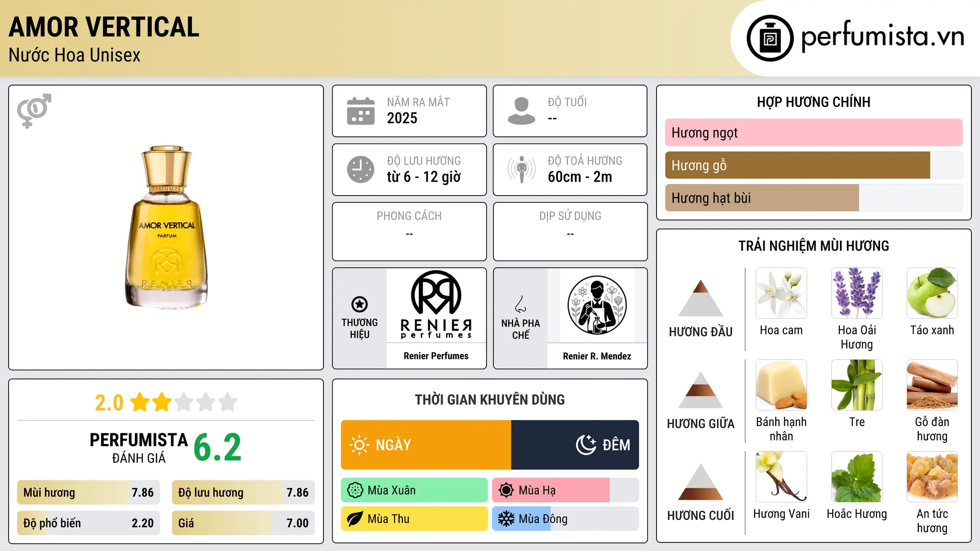The image size is (980, 551).
Task: Click the moon icon in the Đêm bar
Action: 586,445
